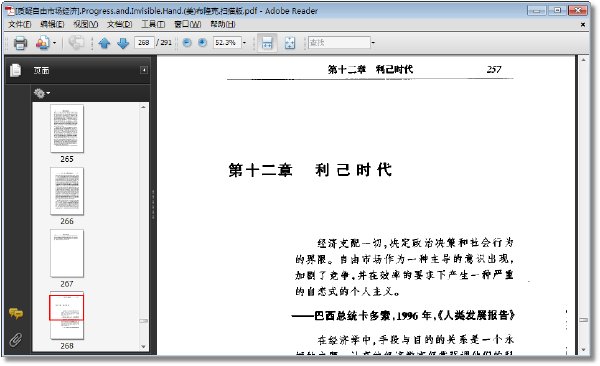Open the Find options dropdown arrow
Image resolution: width=600 pixels, height=366 pixels.
[373, 42]
